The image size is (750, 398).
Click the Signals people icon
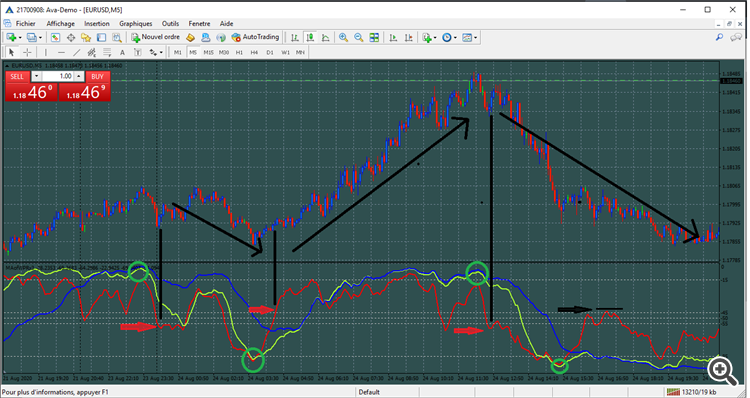[x=206, y=37]
